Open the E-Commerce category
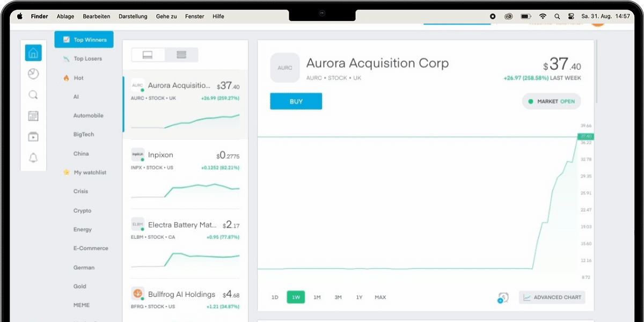The width and height of the screenshot is (644, 322). pyautogui.click(x=91, y=248)
